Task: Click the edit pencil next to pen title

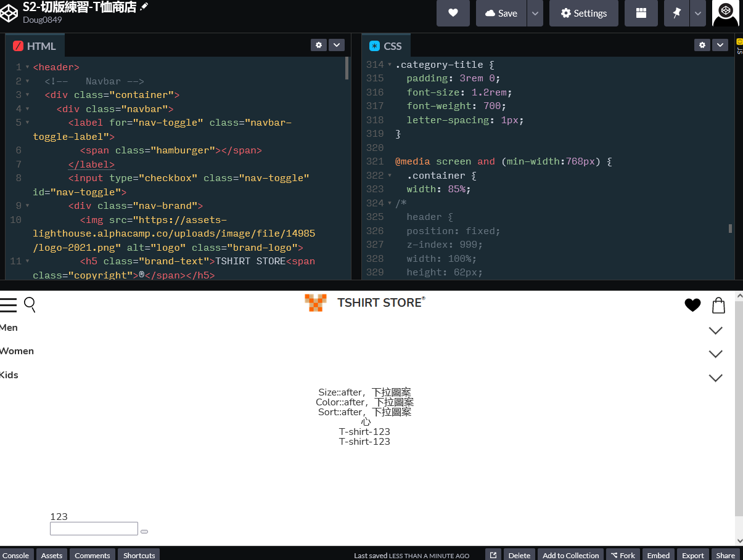Action: 144,7
